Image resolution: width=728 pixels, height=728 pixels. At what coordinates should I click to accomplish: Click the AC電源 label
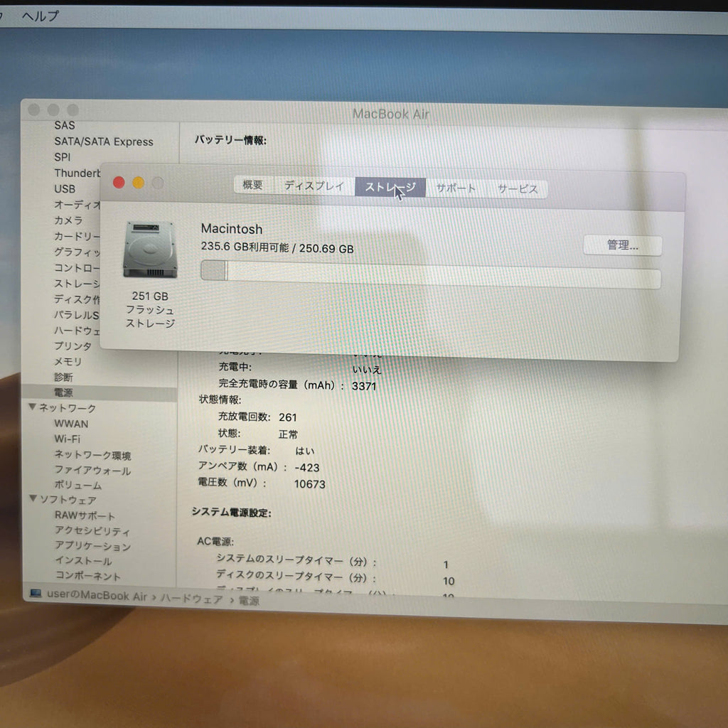coord(215,541)
